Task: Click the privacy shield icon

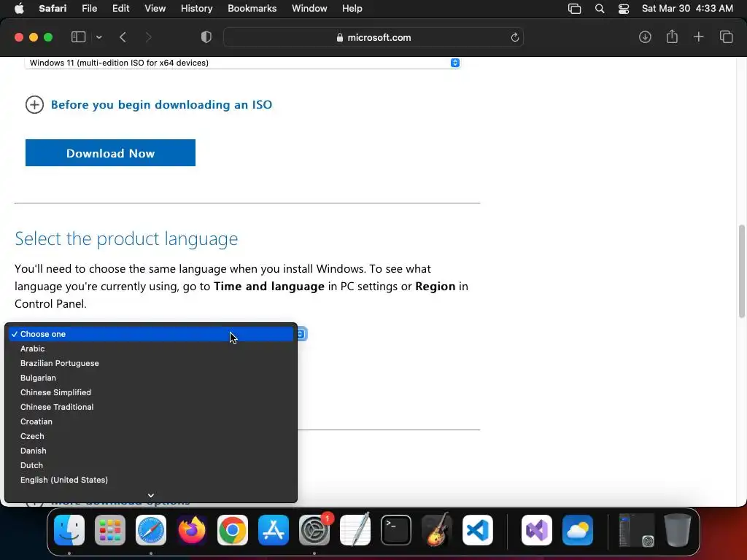Action: coord(206,37)
